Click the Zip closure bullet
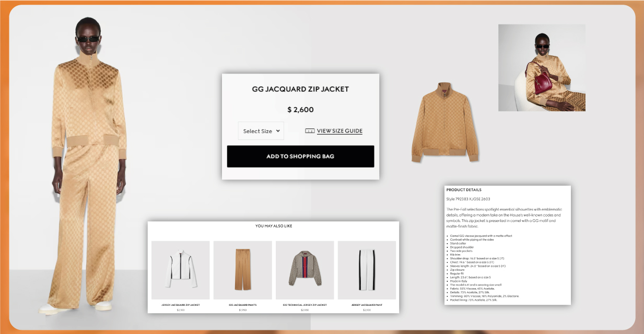Screen dimensions: 644x334 pyautogui.click(x=459, y=270)
